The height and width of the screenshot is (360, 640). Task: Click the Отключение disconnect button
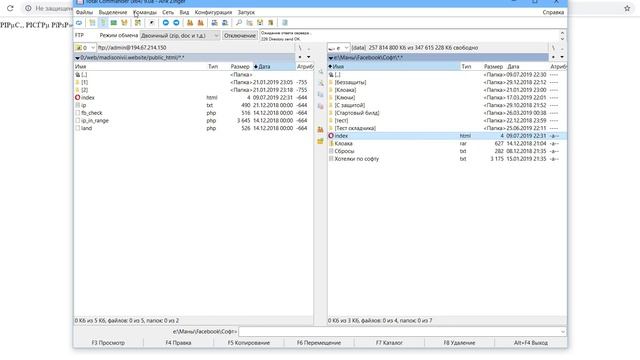click(240, 36)
